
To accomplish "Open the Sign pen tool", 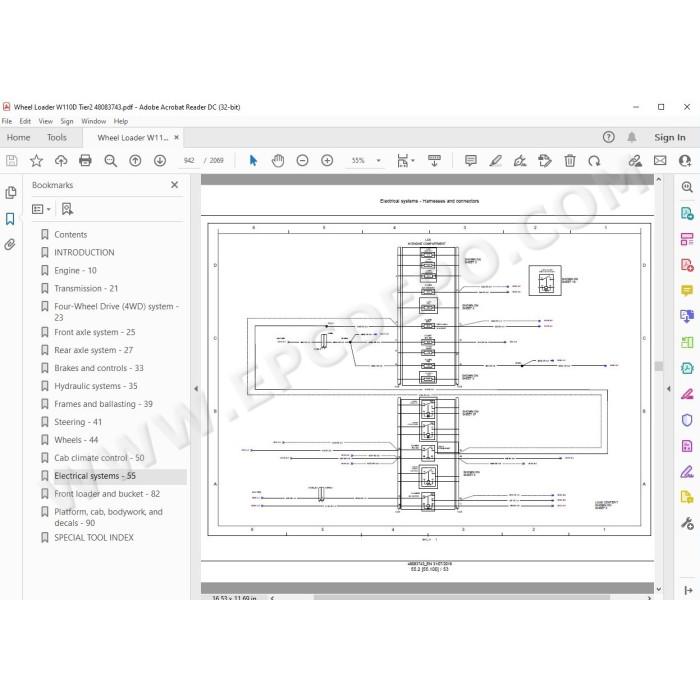I will click(520, 160).
